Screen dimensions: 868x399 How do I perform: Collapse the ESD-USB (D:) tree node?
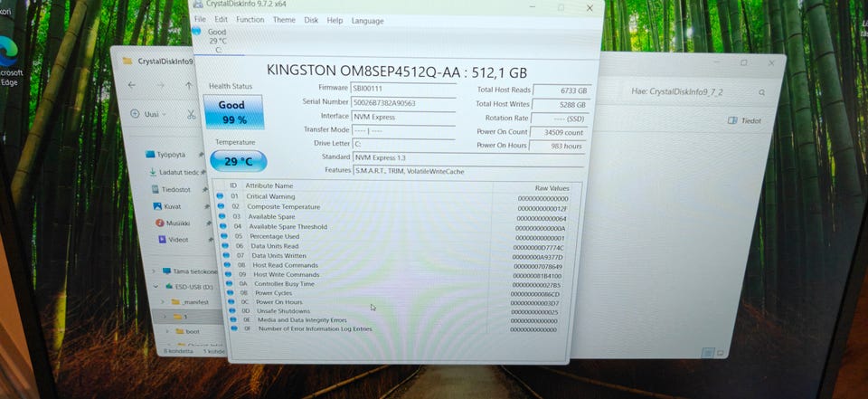pos(156,287)
